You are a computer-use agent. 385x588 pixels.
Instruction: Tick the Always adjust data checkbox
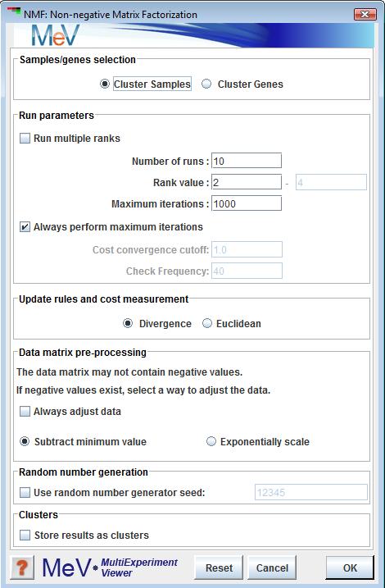pyautogui.click(x=25, y=412)
